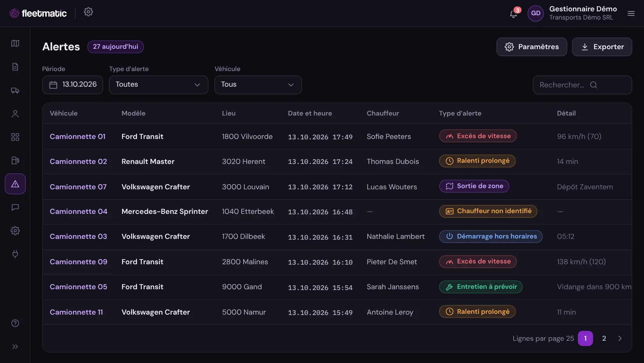This screenshot has height=363, width=644.
Task: Click the Sortie de zone tag
Action: coord(474,186)
